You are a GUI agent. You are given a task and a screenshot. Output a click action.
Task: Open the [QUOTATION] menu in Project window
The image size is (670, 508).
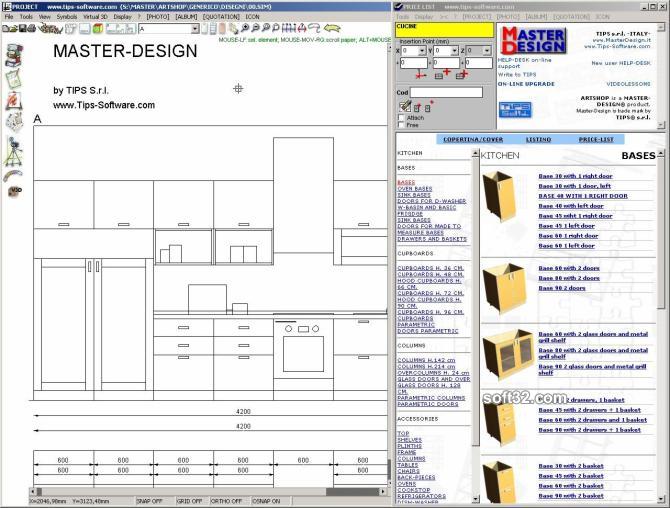(221, 17)
